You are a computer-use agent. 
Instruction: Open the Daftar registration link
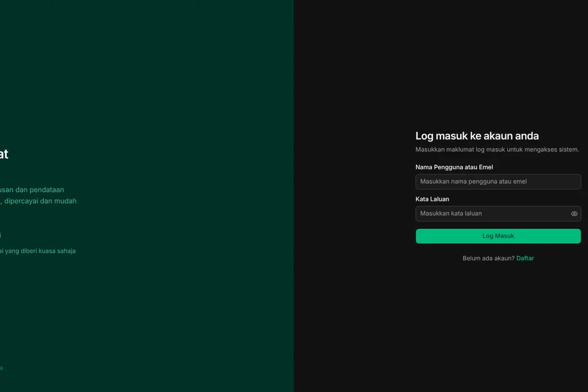(x=525, y=258)
